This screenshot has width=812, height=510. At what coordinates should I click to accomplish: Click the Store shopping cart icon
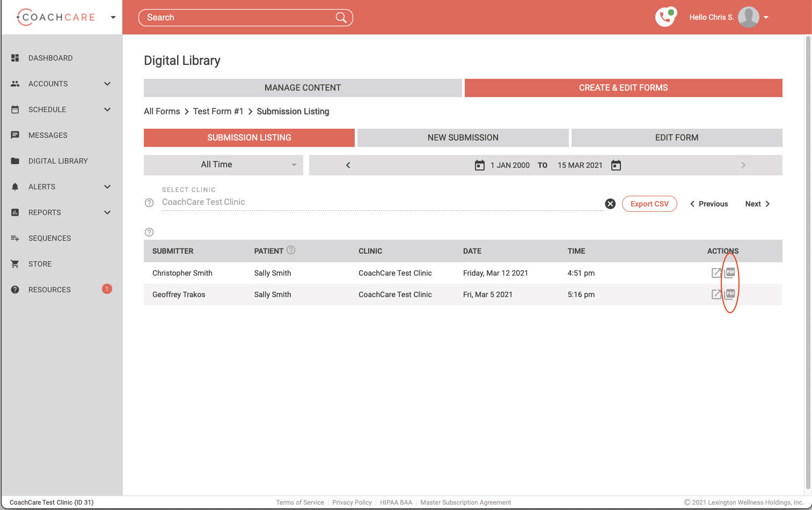[x=15, y=264]
